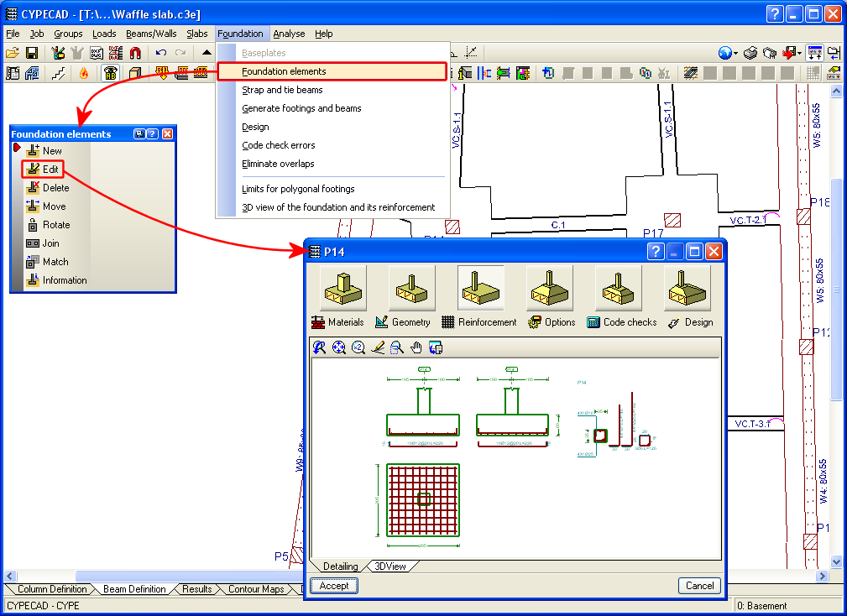Toggle the magnet snap icon
847x616 pixels.
coord(135,53)
